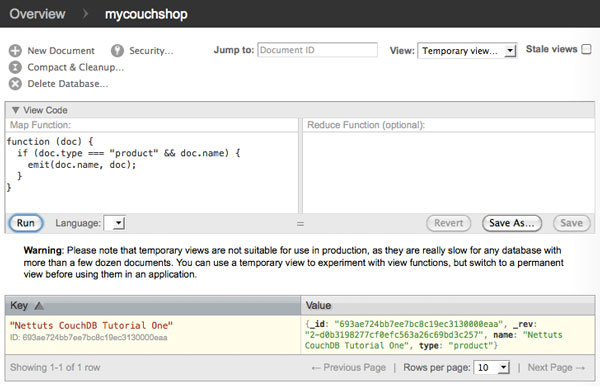Viewport: 600px width, 386px height.
Task: Click the Document ID input field
Action: [317, 50]
